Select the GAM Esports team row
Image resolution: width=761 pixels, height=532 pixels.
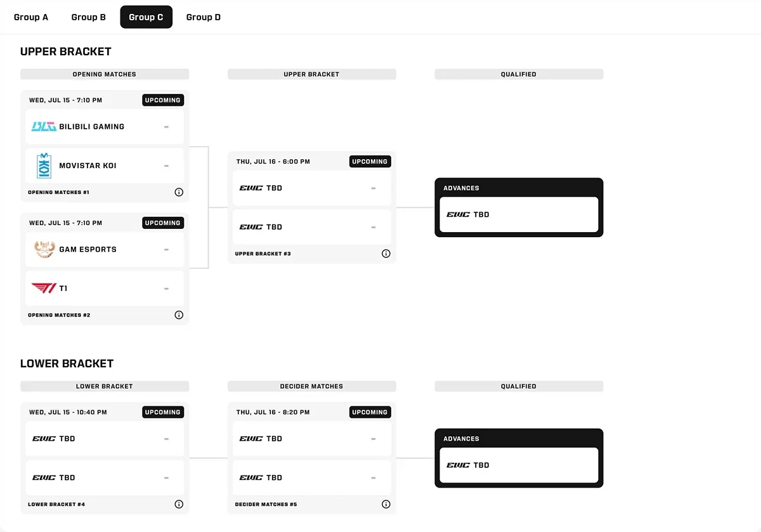(105, 249)
